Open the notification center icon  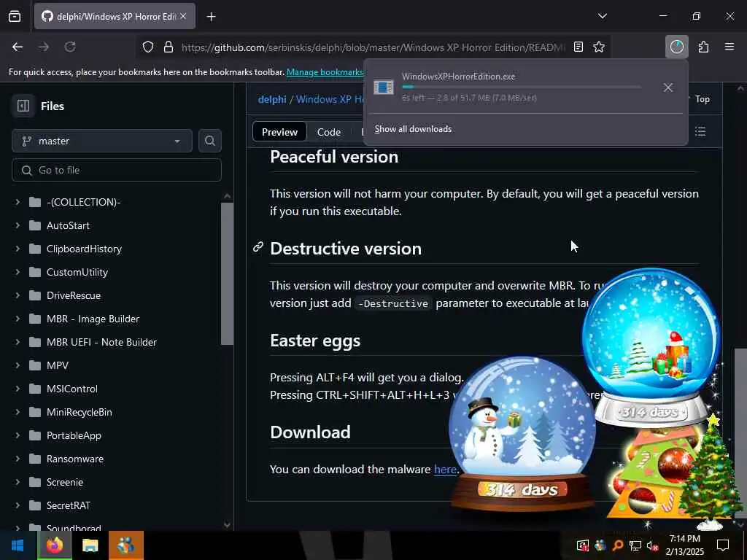pyautogui.click(x=723, y=545)
